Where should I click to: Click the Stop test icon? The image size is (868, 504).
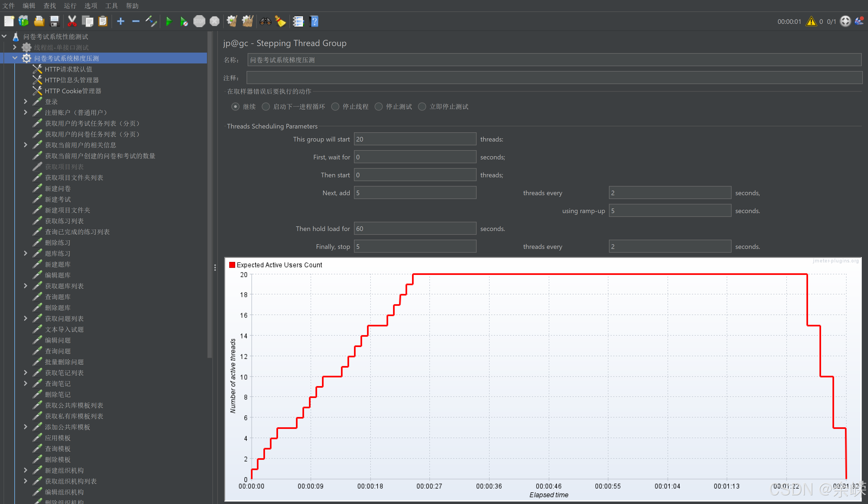[199, 21]
